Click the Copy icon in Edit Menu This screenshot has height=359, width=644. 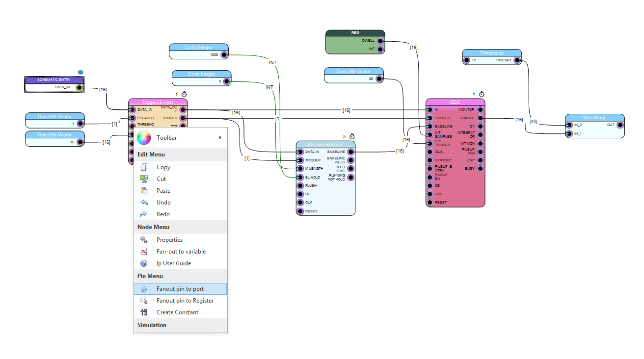point(144,167)
